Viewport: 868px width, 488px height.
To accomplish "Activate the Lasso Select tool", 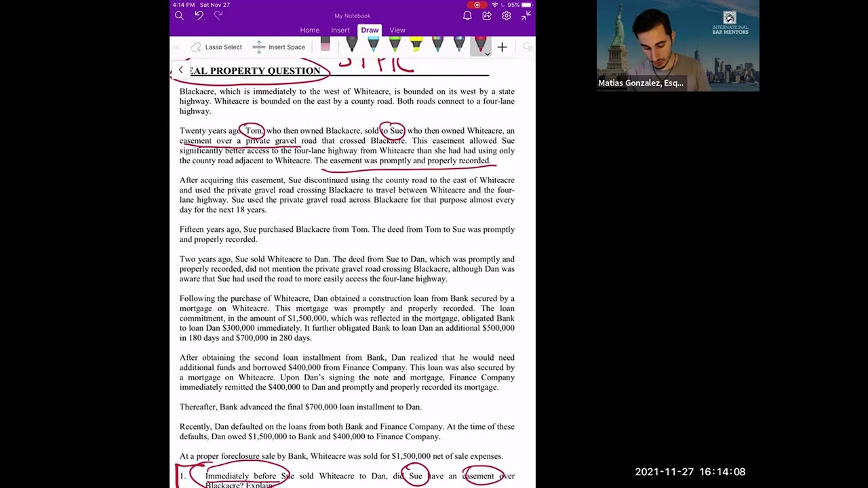I will click(216, 47).
